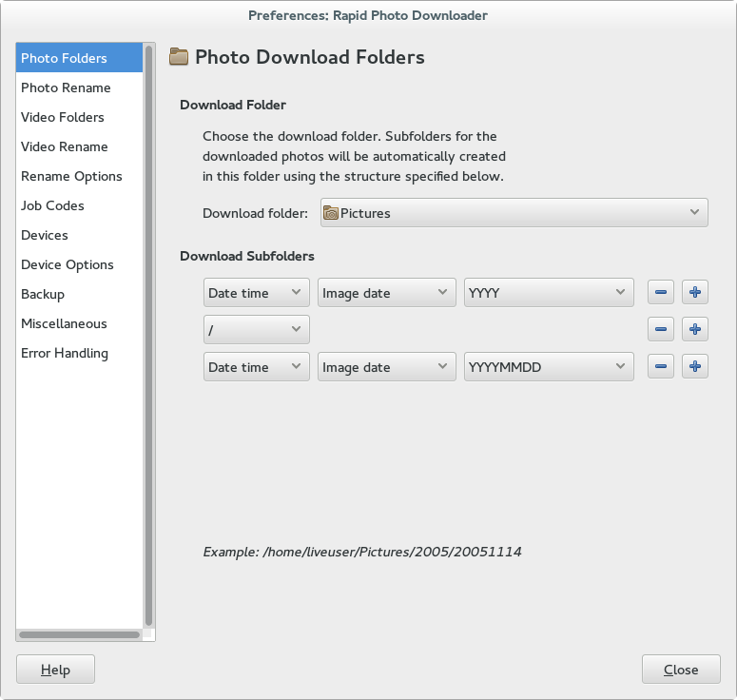
Task: Switch to Photo Rename preferences
Action: coord(79,87)
